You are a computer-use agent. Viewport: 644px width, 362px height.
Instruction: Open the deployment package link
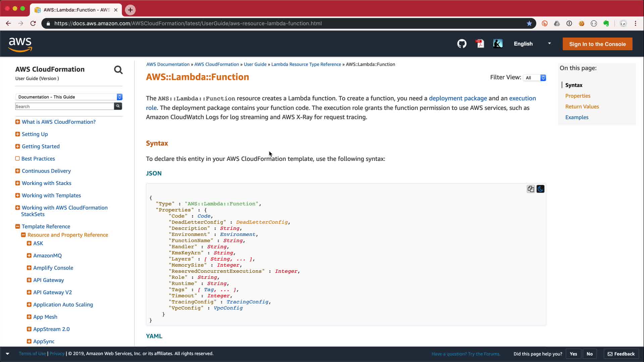(458, 98)
